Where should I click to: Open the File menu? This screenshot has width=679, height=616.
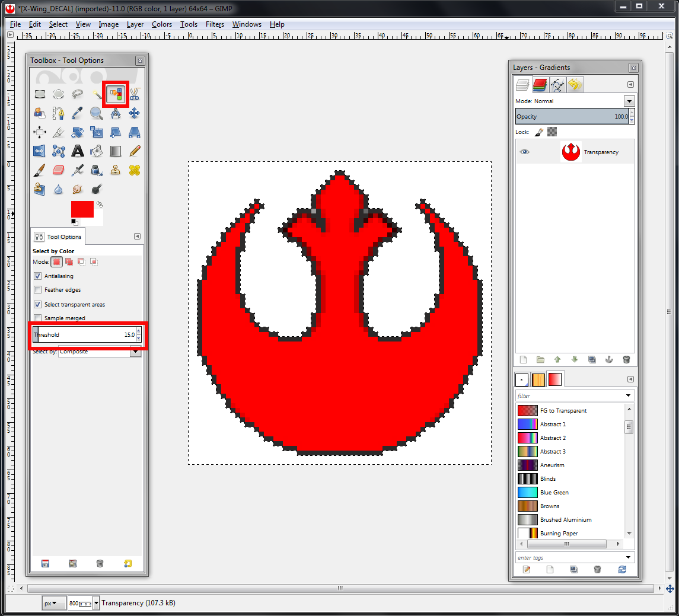pyautogui.click(x=15, y=24)
